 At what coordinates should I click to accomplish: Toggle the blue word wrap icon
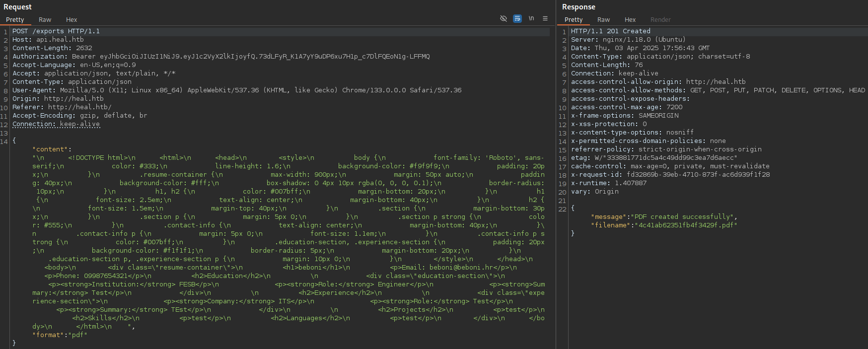(x=517, y=18)
